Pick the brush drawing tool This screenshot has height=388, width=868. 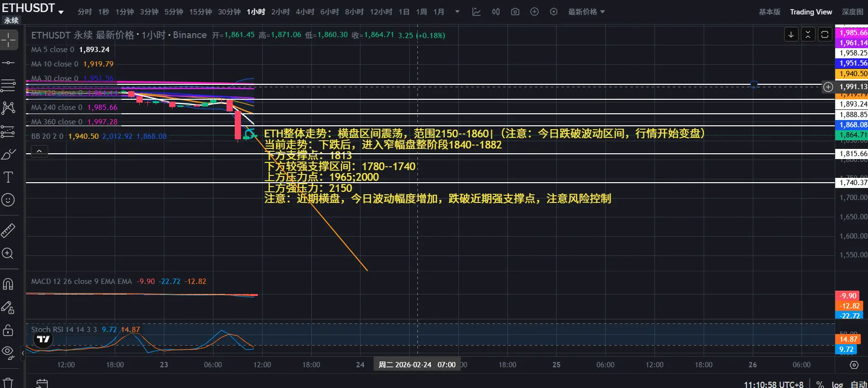(x=9, y=154)
